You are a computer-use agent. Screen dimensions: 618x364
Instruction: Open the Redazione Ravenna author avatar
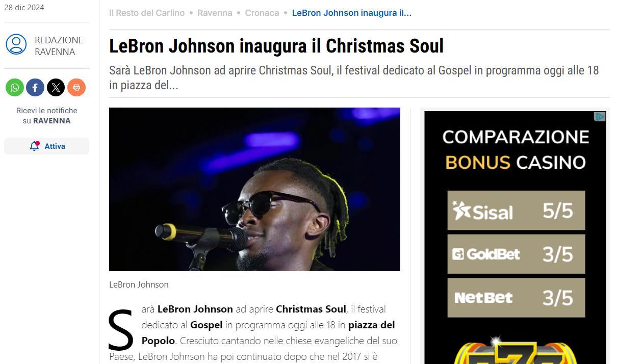pos(16,44)
